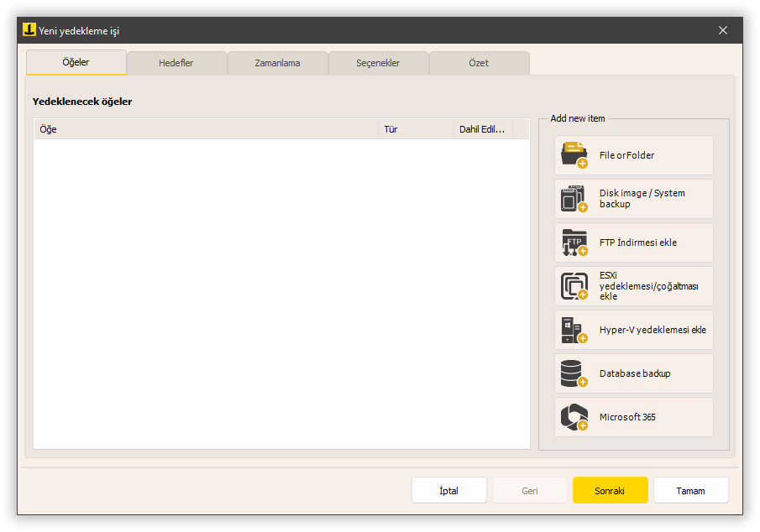This screenshot has width=760, height=532.
Task: Click the ESXi backup/replication icon
Action: 574,286
